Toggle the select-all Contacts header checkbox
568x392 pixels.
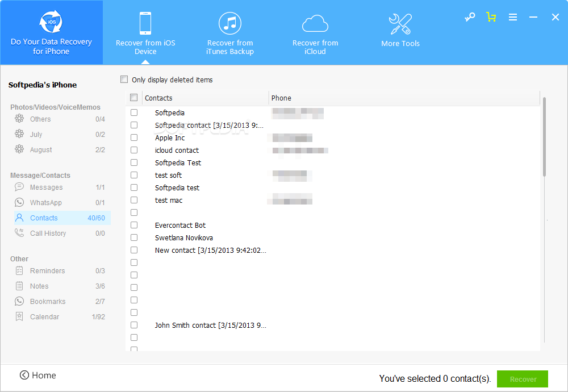coord(133,98)
